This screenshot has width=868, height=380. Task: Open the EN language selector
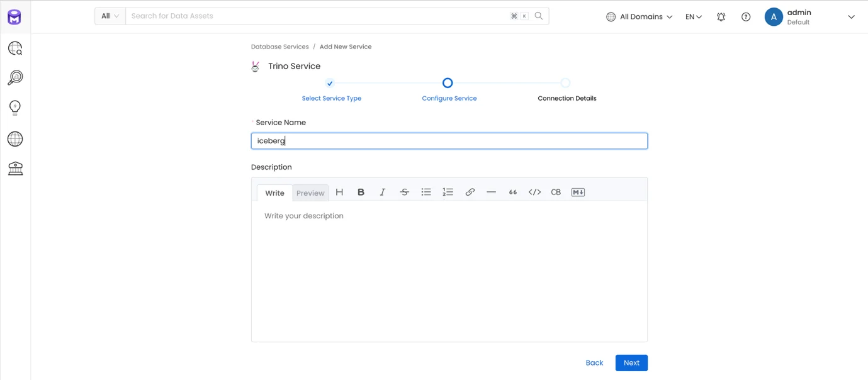pyautogui.click(x=694, y=17)
